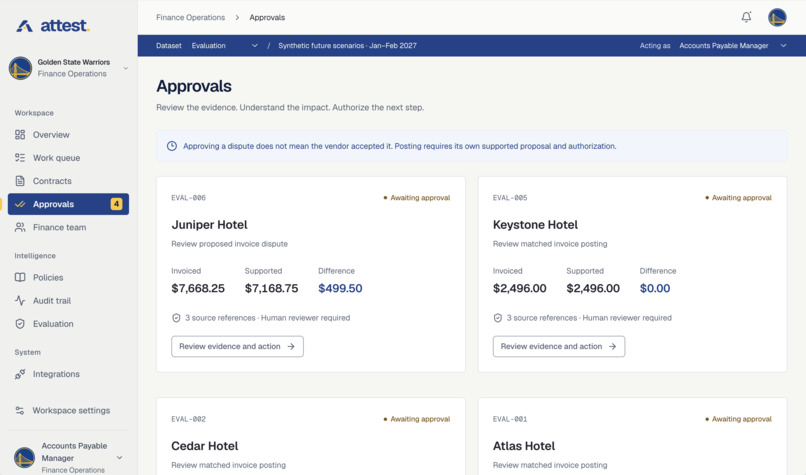Open Evaluation in the sidebar
Viewport: 806px width, 475px height.
point(68,324)
